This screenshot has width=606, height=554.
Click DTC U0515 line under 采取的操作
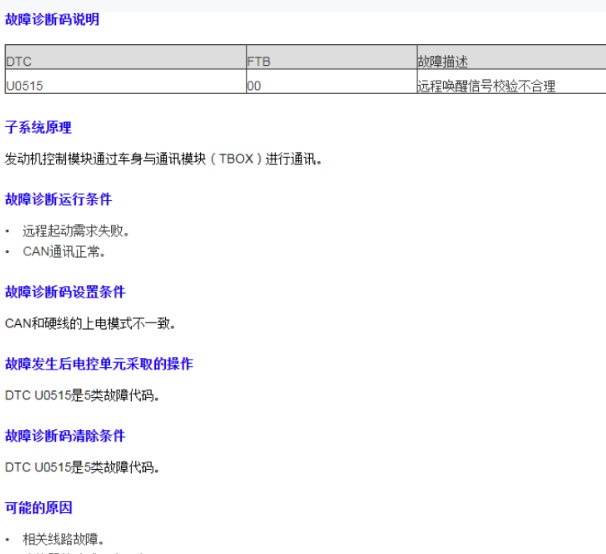82,395
